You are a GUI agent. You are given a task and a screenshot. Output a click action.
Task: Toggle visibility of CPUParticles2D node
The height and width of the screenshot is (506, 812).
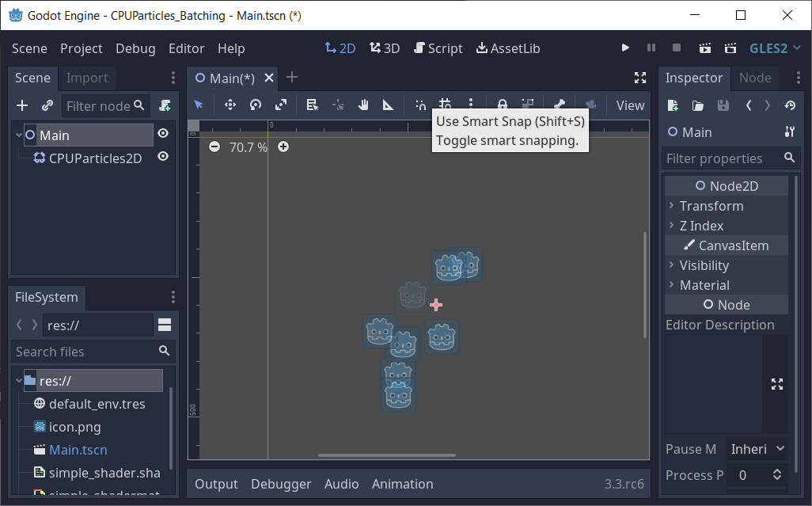pyautogui.click(x=163, y=157)
